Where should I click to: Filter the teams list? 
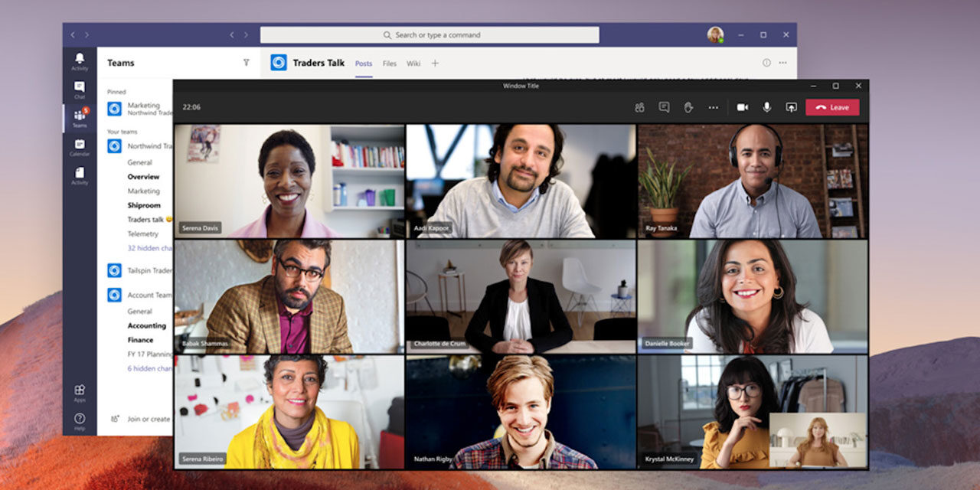click(x=245, y=63)
